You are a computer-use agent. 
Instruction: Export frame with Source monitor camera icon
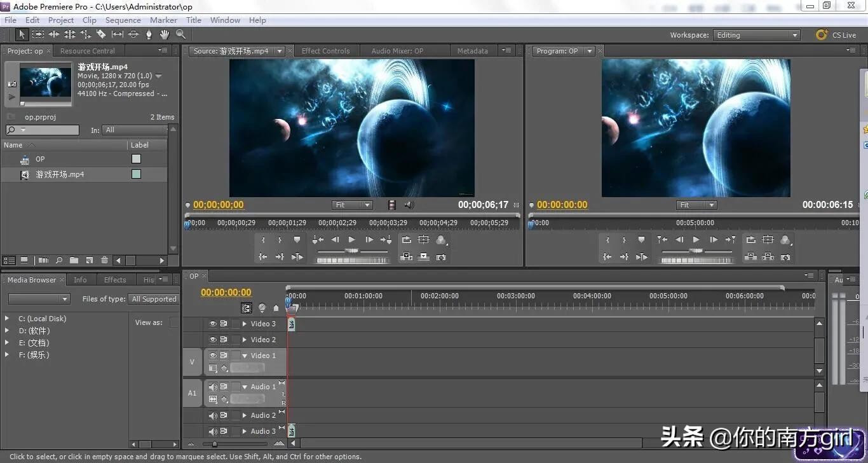441,257
